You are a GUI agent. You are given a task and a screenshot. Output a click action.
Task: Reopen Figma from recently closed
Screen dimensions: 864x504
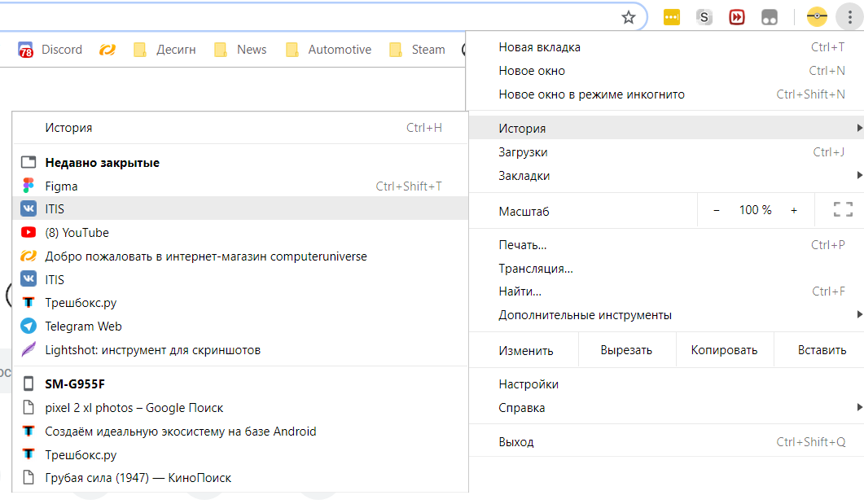click(x=240, y=186)
